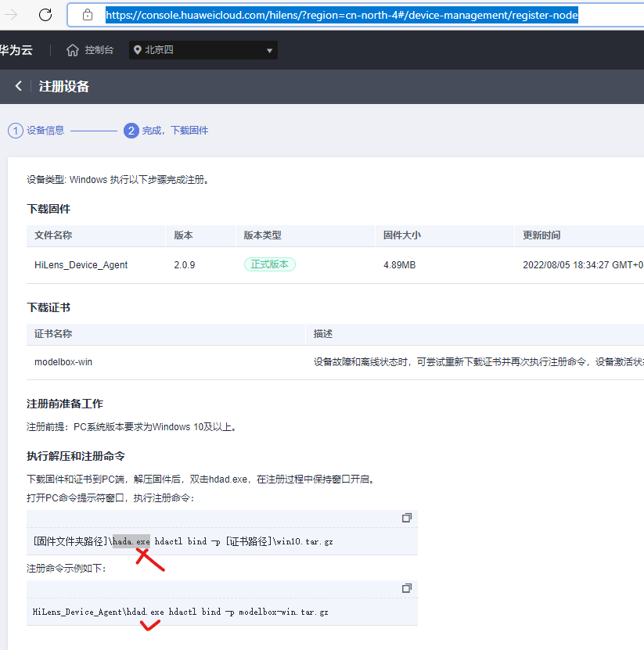Click the 证书名称 column header
644x650 pixels.
click(x=53, y=334)
